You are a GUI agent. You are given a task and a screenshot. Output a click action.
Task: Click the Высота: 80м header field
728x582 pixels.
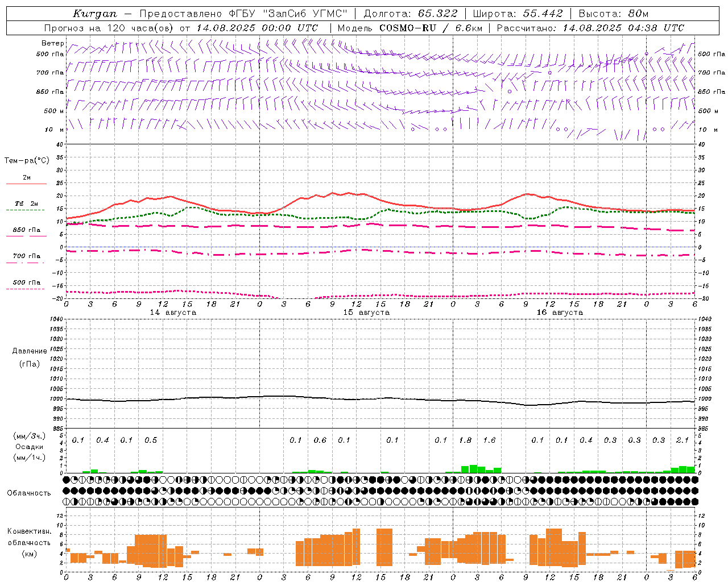click(613, 14)
